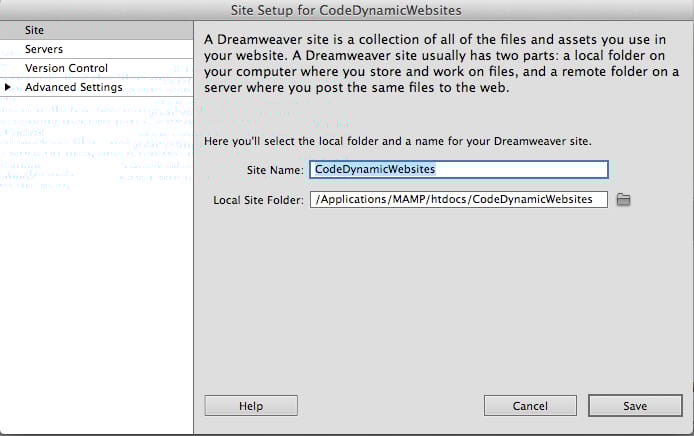Browse for local site folder icon
Image resolution: width=694 pixels, height=436 pixels.
pyautogui.click(x=623, y=200)
